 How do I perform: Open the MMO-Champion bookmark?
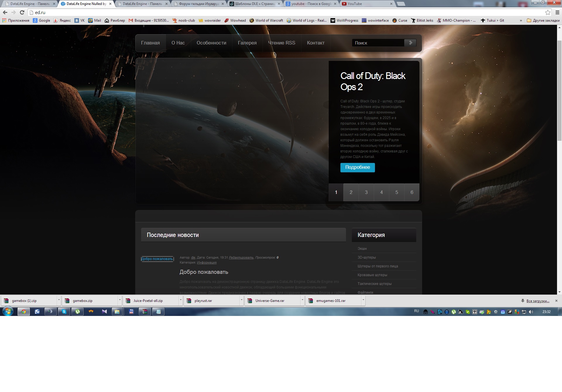tap(456, 20)
